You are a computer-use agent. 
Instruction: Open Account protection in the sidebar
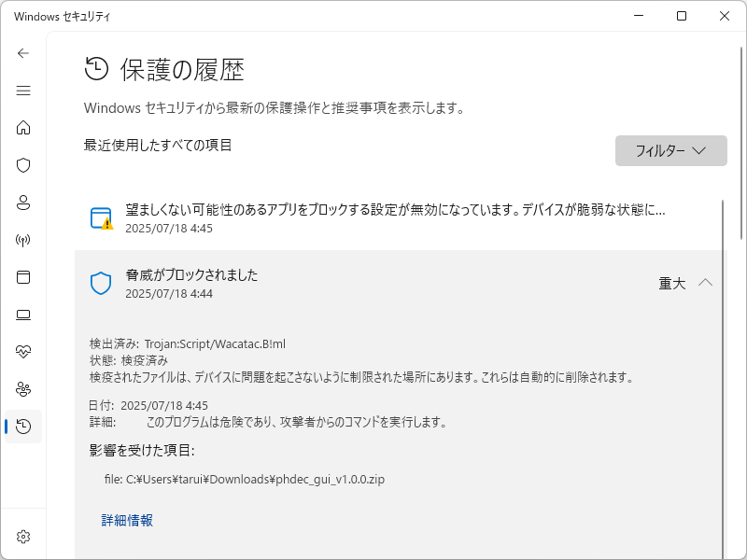(23, 203)
